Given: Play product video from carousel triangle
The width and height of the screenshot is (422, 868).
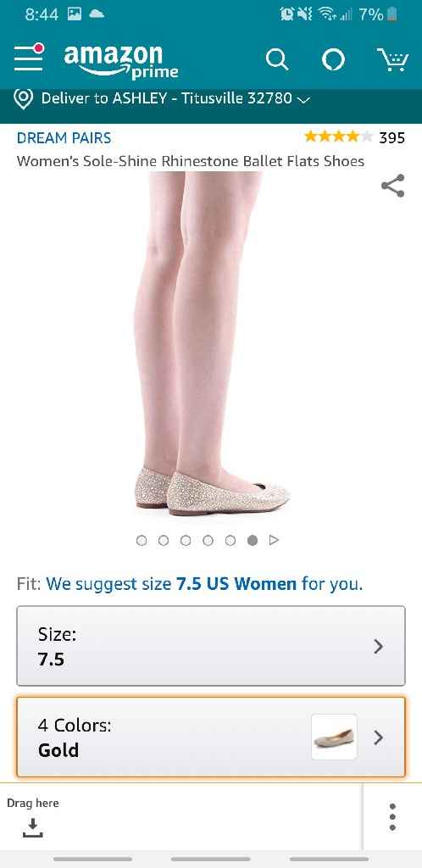Looking at the screenshot, I should [274, 540].
